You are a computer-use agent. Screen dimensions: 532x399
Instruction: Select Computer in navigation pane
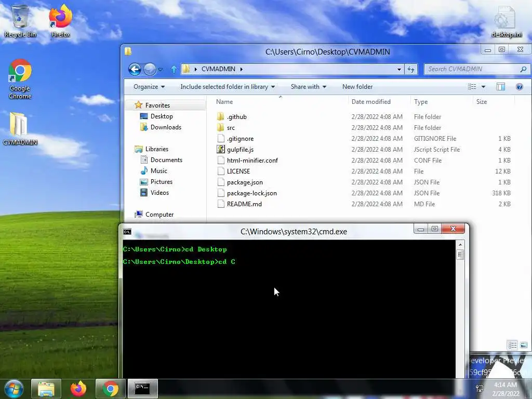[159, 215]
